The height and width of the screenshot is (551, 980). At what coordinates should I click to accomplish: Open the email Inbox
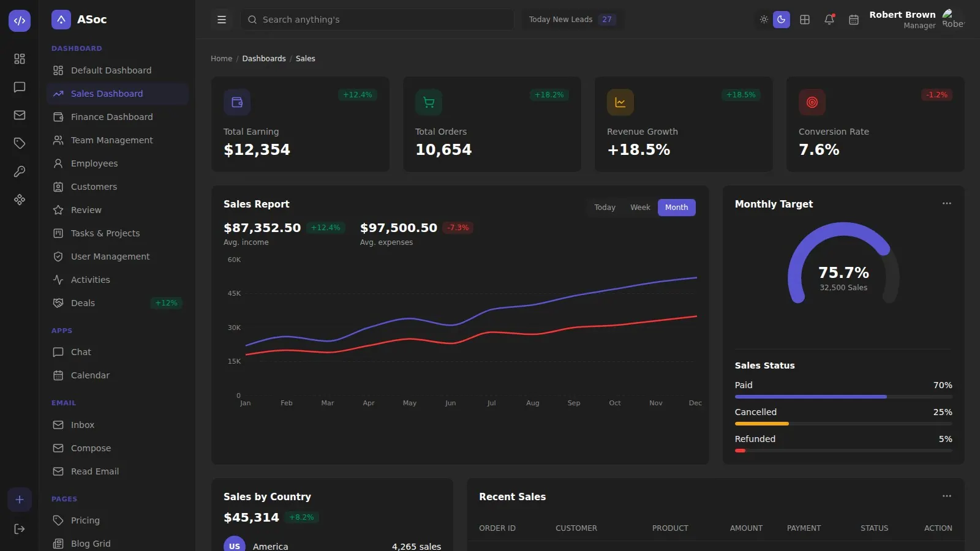tap(117, 425)
